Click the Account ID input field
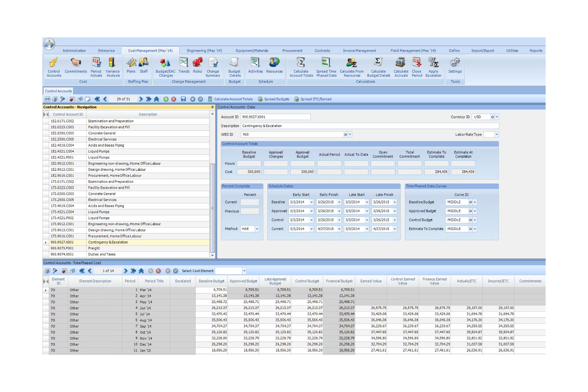Image resolution: width=588 pixels, height=392 pixels. pos(276,117)
